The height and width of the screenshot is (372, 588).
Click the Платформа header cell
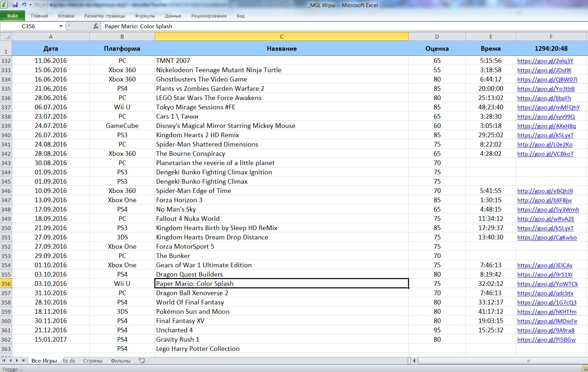click(122, 48)
